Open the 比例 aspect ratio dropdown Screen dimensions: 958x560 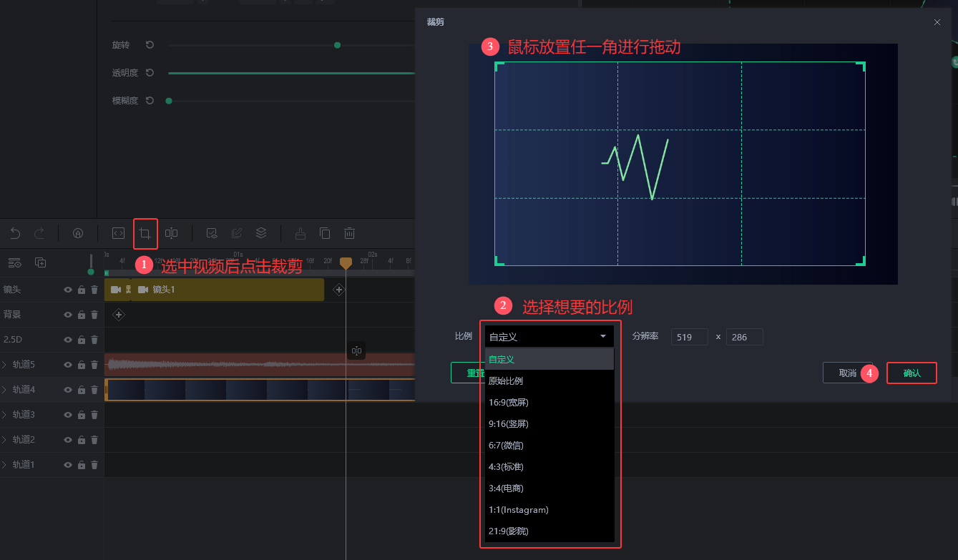coord(548,337)
